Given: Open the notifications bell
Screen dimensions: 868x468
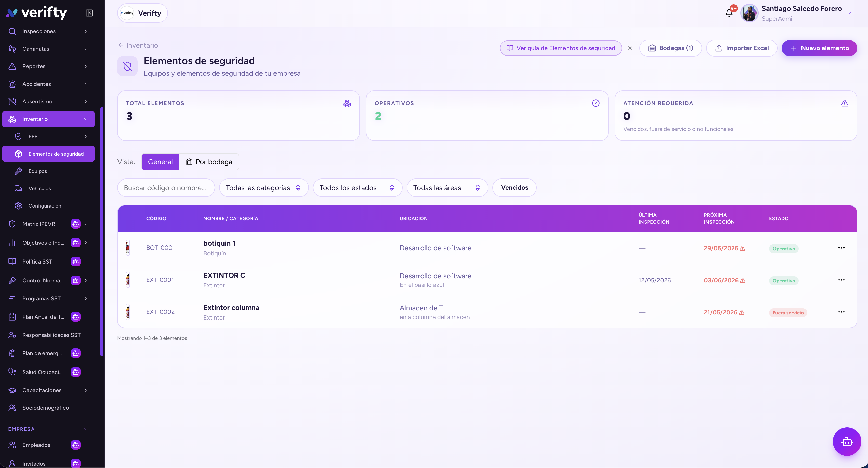Looking at the screenshot, I should coord(729,13).
